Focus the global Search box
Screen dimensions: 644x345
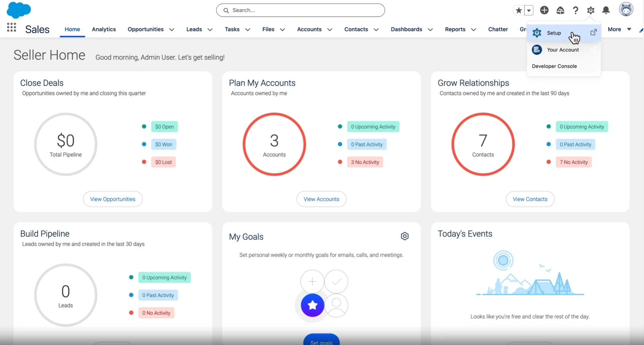tap(300, 10)
